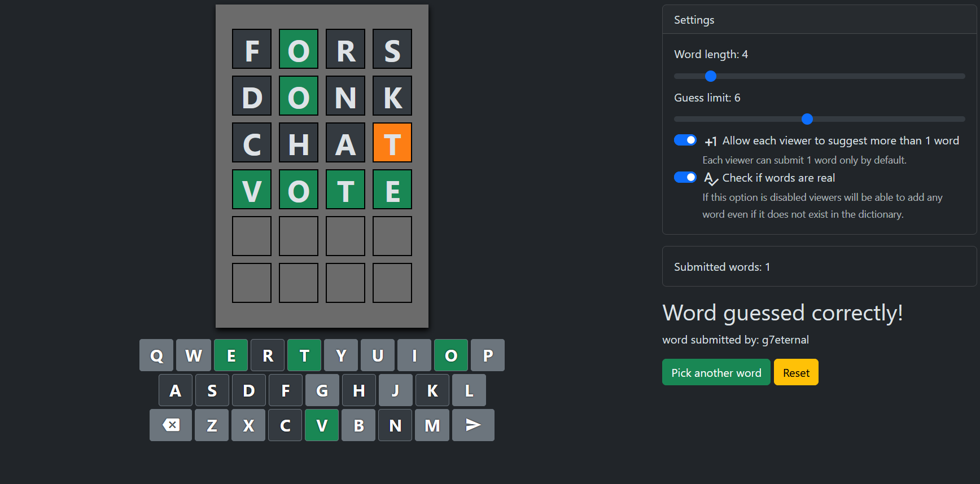
Task: Tap the green O key on keyboard
Action: [450, 355]
